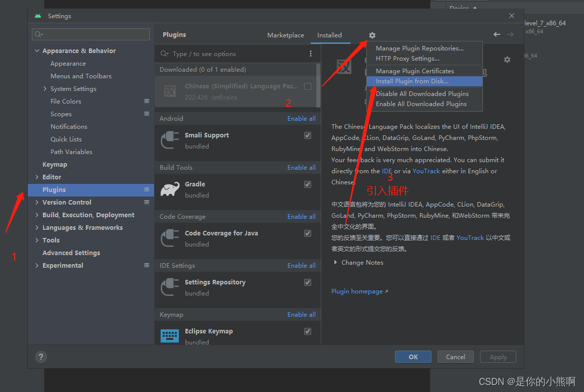Viewport: 584px width, 392px height.
Task: Click the back navigation arrow
Action: point(497,34)
